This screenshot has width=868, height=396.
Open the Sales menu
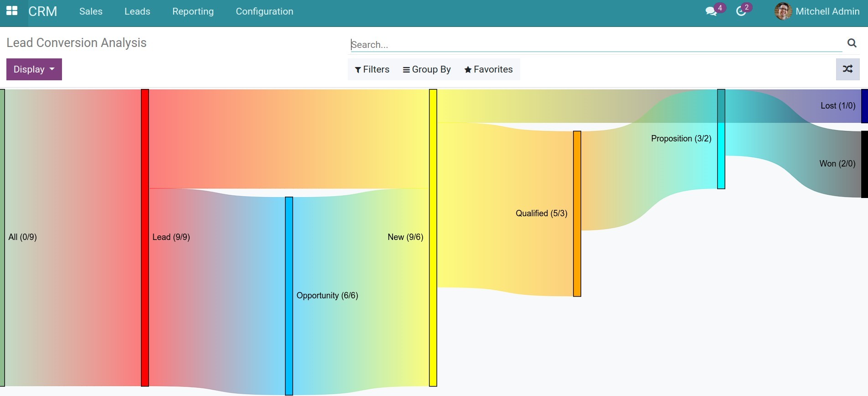click(91, 11)
